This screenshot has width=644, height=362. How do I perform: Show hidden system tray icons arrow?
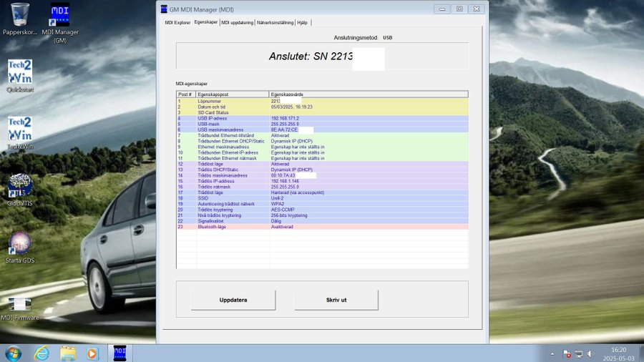pos(552,354)
